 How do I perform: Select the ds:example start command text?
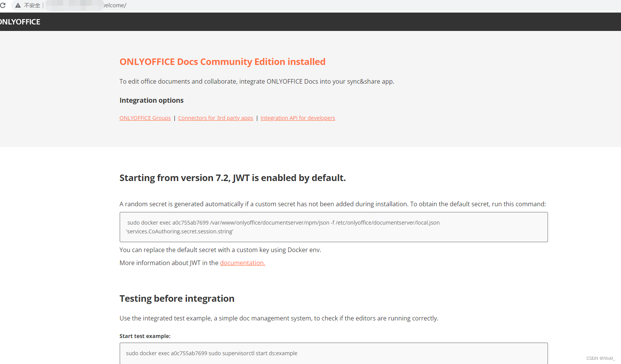pos(211,353)
